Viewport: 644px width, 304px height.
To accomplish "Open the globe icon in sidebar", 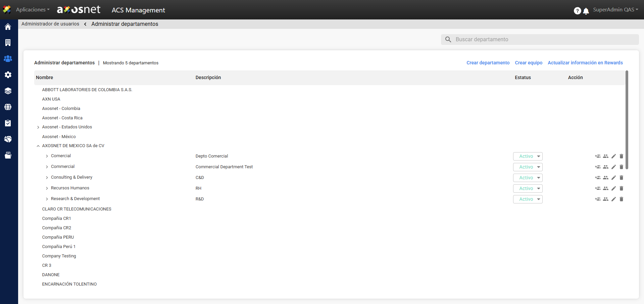I will 8,107.
